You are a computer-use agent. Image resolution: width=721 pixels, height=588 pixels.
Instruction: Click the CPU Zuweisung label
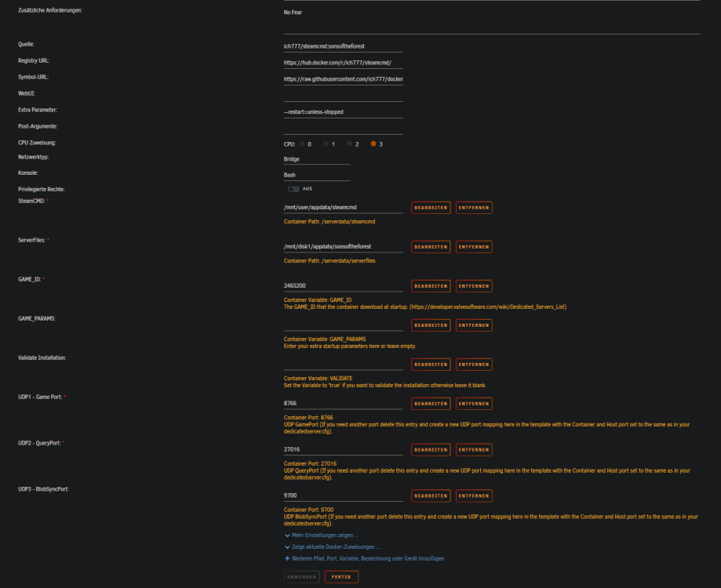[37, 143]
